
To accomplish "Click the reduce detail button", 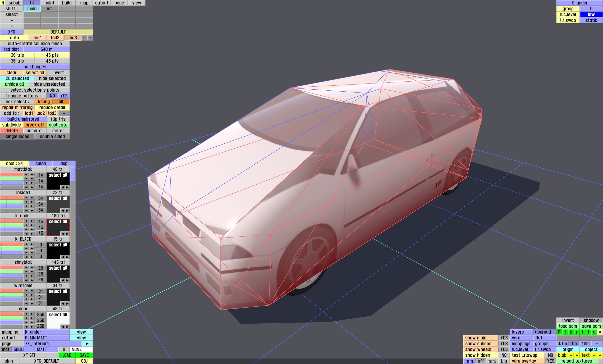I will pos(52,108).
